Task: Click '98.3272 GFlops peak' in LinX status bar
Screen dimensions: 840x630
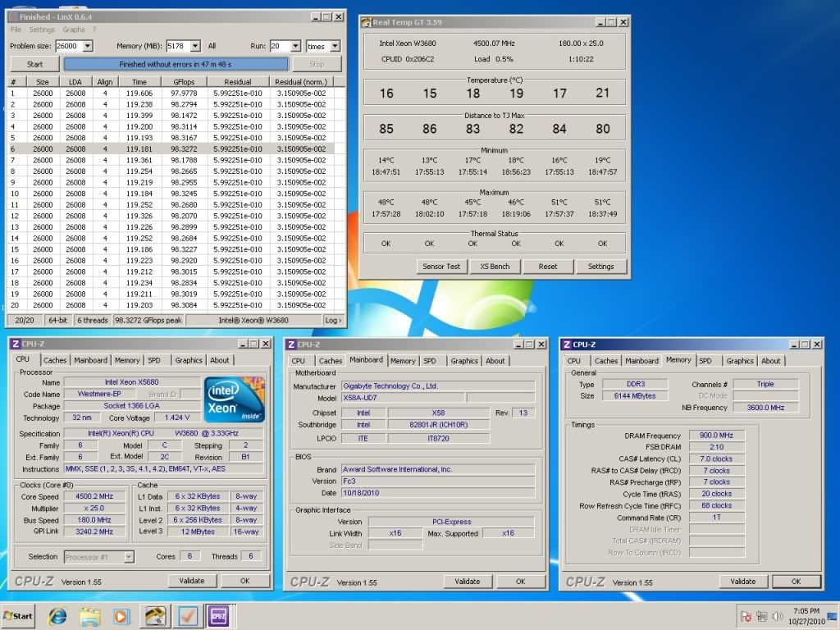Action: point(148,321)
